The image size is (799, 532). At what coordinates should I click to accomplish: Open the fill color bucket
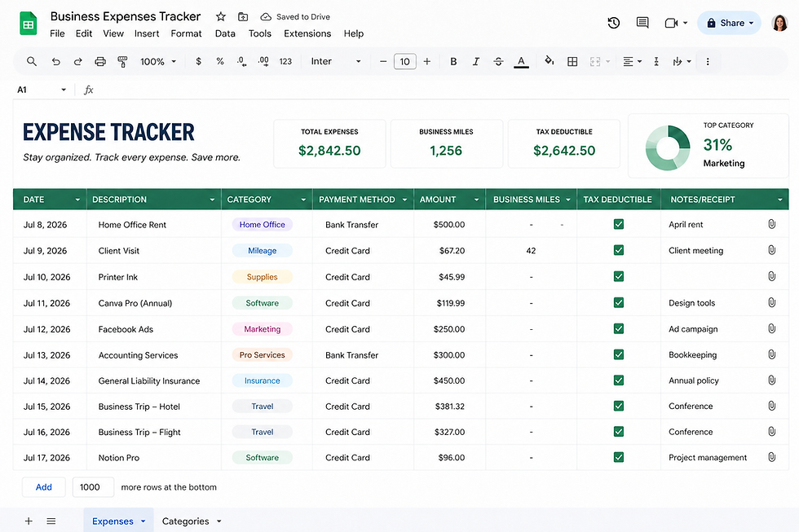tap(549, 61)
